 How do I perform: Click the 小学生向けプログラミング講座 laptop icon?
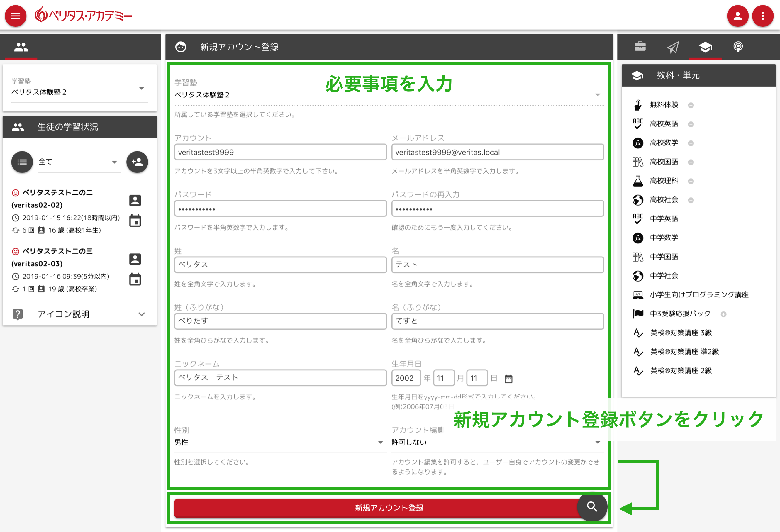[x=638, y=295]
